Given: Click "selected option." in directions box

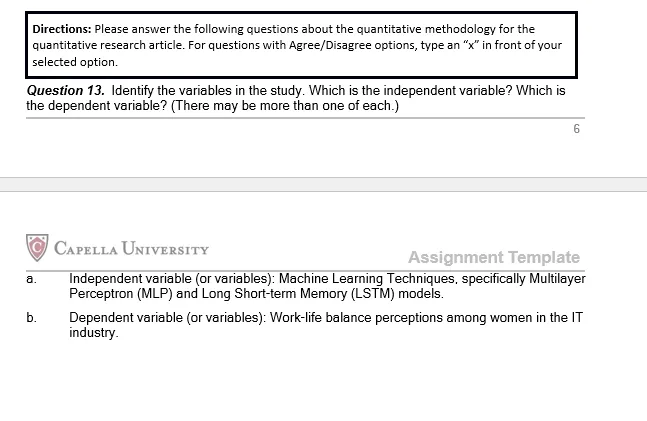Looking at the screenshot, I should coord(75,61).
